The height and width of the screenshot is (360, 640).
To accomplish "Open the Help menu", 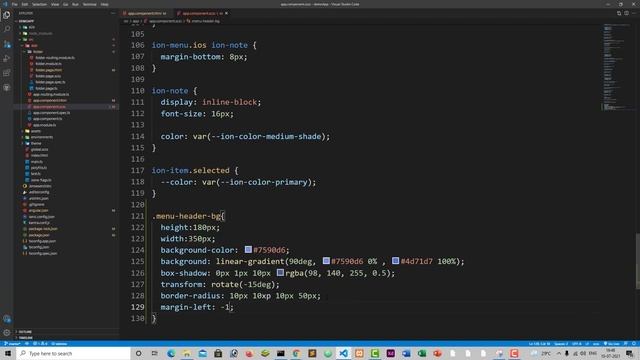I will (104, 4).
